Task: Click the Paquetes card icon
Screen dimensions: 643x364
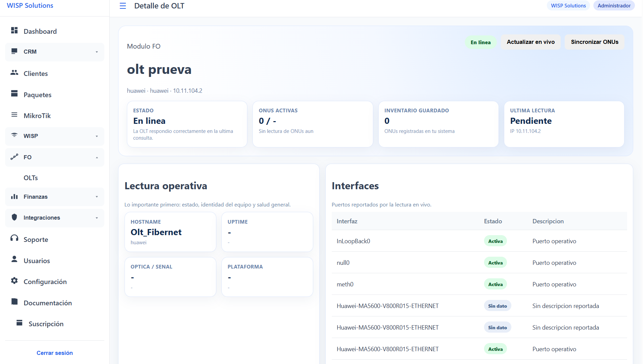Action: tap(14, 94)
